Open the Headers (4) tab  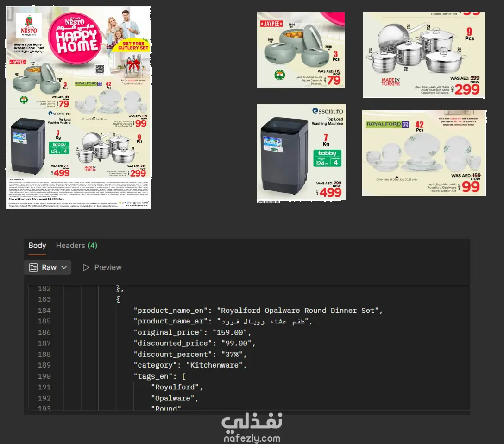point(76,245)
